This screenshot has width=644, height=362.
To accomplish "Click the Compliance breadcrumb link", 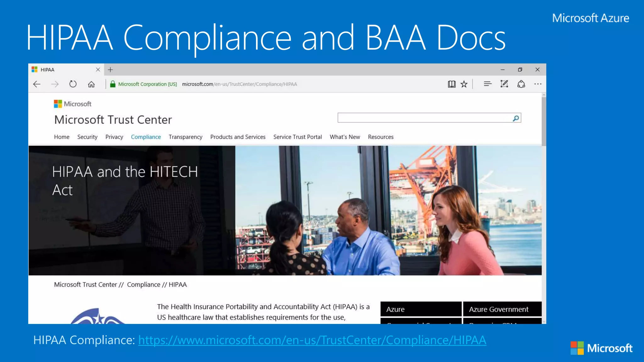I will (x=144, y=285).
